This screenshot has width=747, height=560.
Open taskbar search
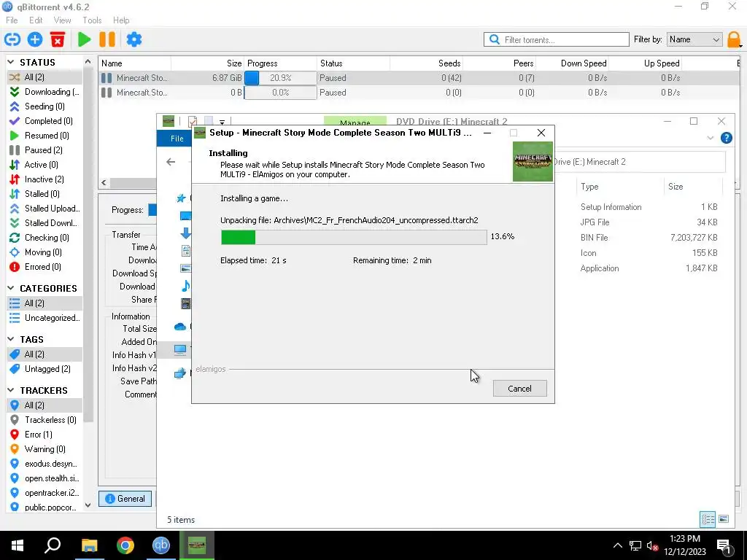coord(53,545)
